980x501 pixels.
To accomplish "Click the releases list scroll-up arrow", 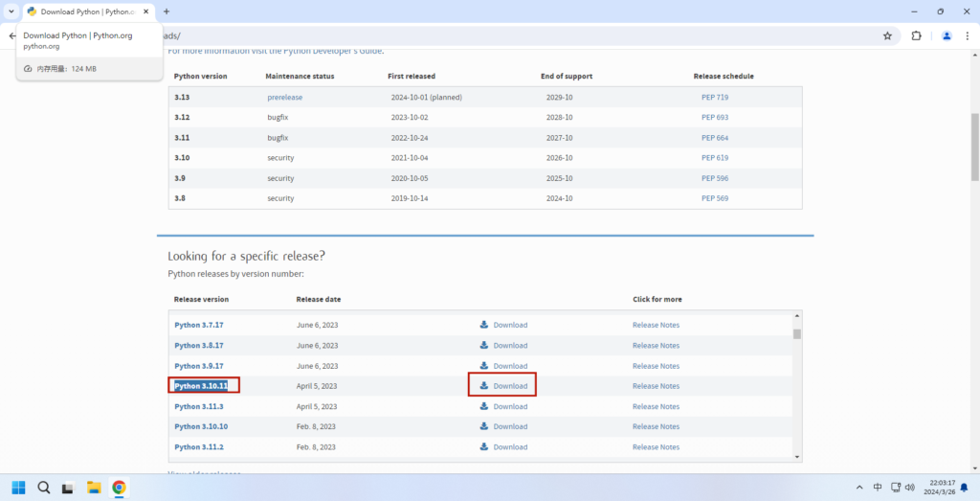I will tap(797, 316).
